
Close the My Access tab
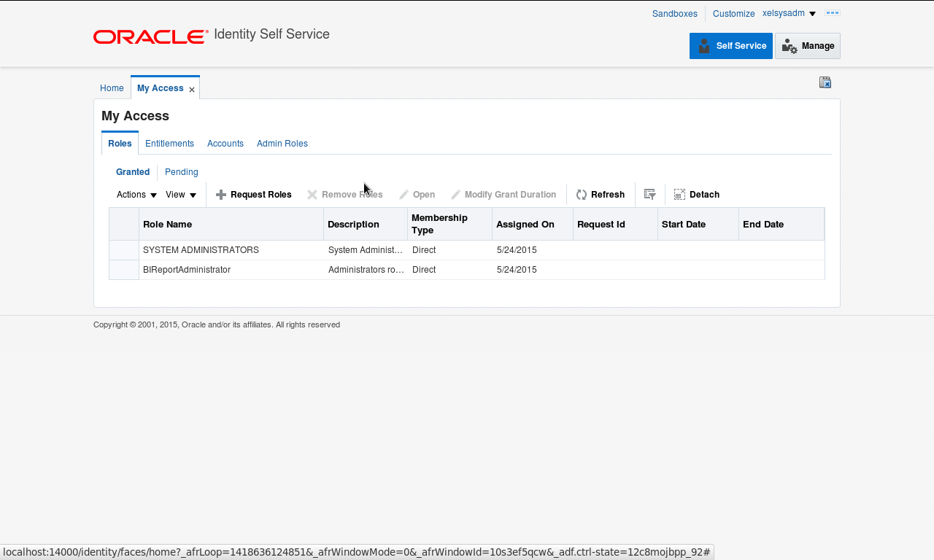click(190, 88)
